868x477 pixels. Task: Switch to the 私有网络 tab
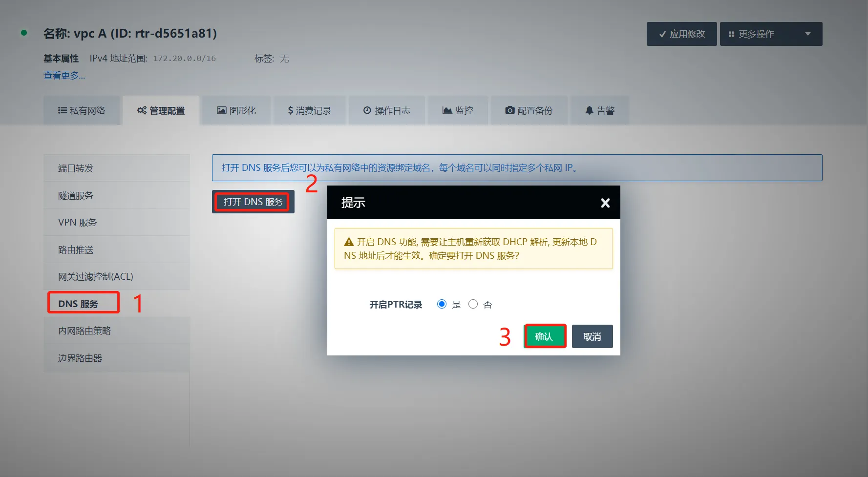coord(82,111)
